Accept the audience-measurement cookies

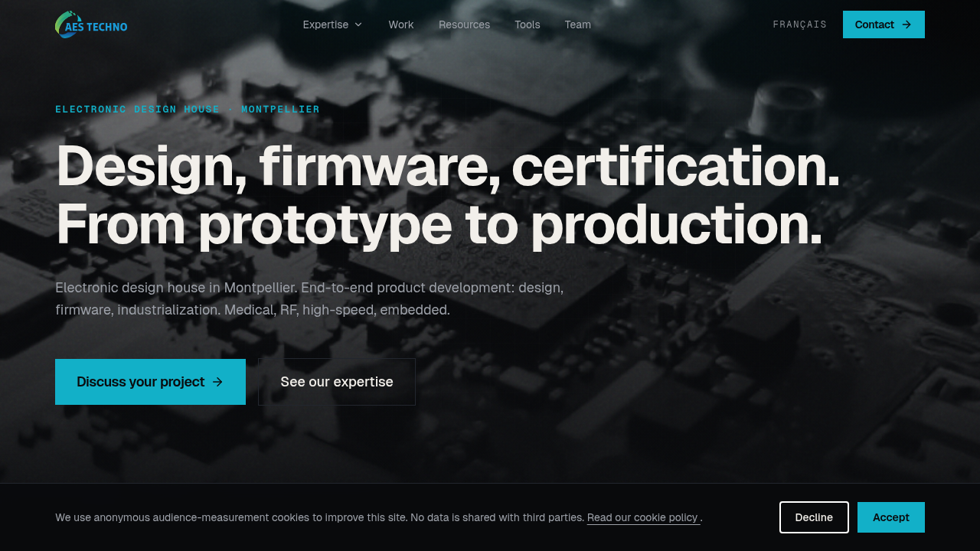coord(891,517)
